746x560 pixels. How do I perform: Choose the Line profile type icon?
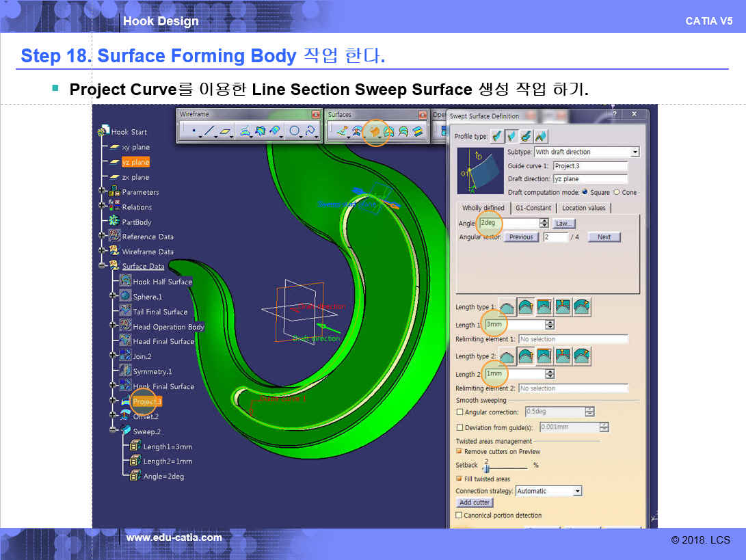pyautogui.click(x=511, y=136)
